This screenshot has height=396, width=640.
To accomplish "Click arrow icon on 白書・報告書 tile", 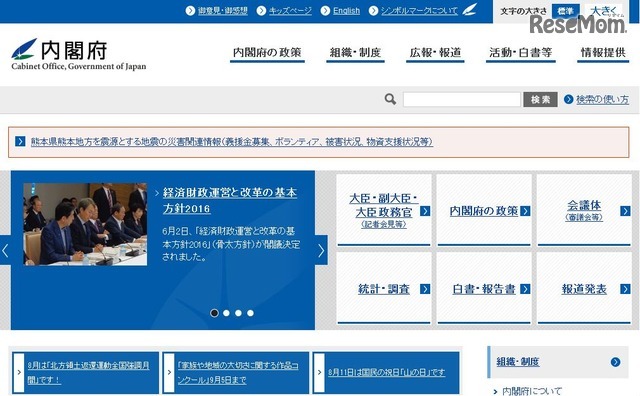I will (x=525, y=289).
